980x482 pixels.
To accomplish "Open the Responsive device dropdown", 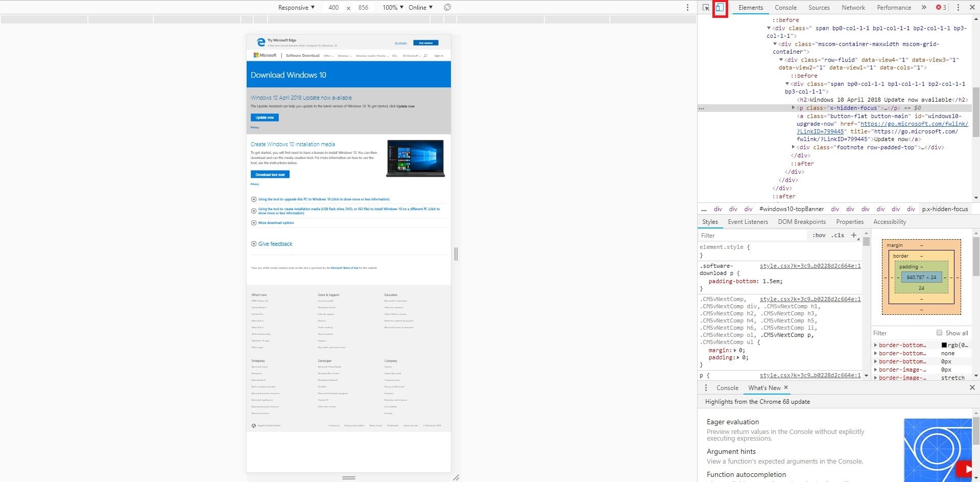I will point(296,7).
